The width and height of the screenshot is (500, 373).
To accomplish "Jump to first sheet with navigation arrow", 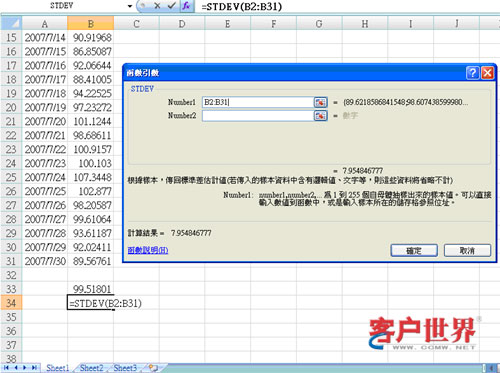I will [6, 368].
